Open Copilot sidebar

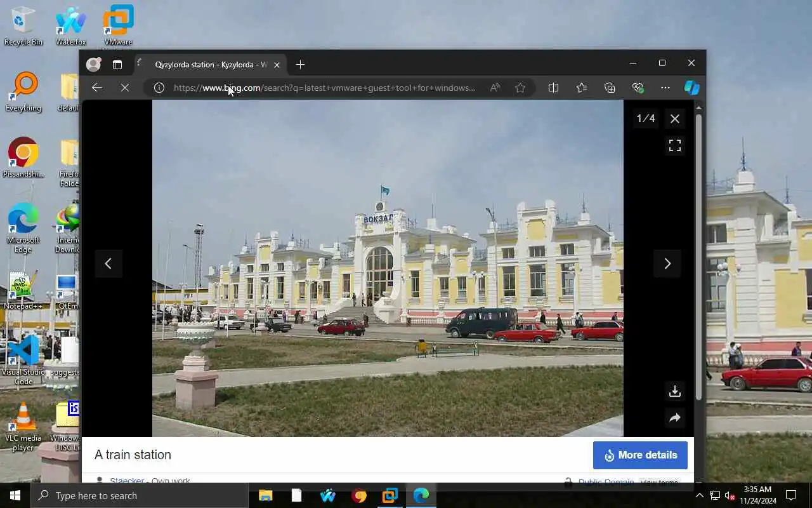691,88
